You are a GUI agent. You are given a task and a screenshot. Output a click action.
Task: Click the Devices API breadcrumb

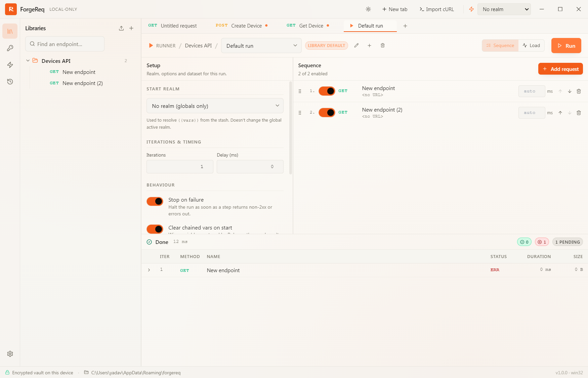click(198, 45)
